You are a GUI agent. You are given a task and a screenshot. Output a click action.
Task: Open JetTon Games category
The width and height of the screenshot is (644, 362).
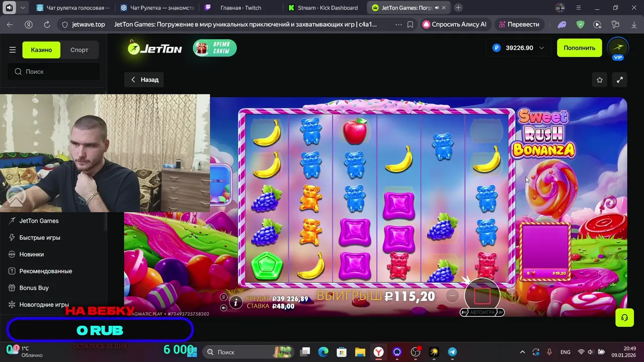(39, 221)
